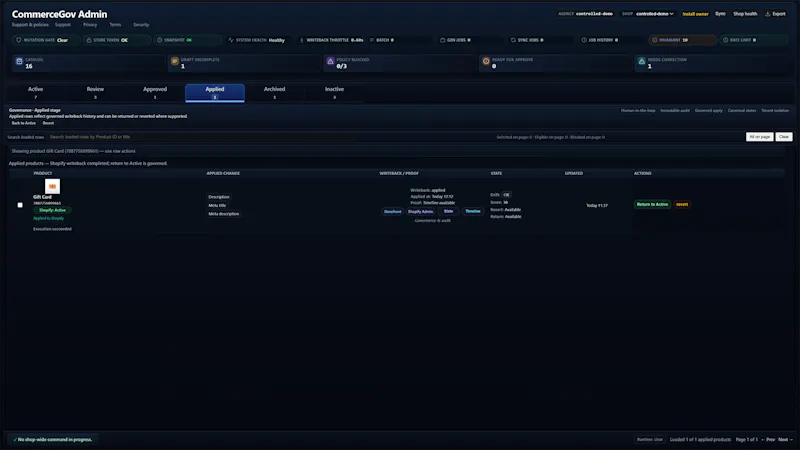Switch to the Active tab
This screenshot has height=450, width=800.
tap(35, 92)
